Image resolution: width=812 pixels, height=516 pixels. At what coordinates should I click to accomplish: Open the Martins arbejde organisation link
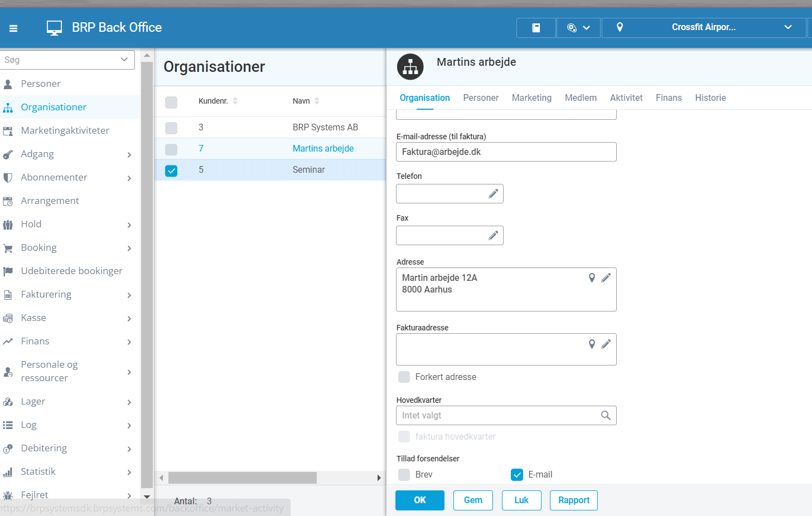tap(323, 148)
